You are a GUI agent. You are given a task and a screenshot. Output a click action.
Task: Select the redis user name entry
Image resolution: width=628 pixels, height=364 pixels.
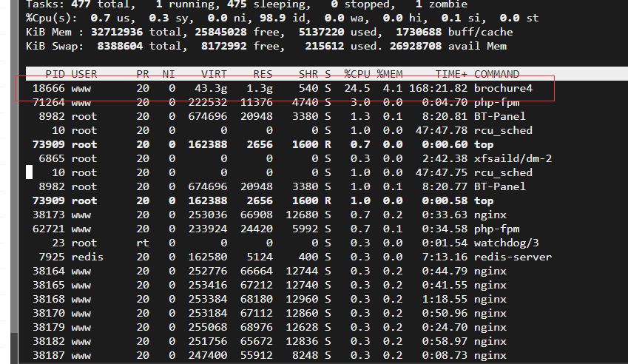pyautogui.click(x=84, y=257)
